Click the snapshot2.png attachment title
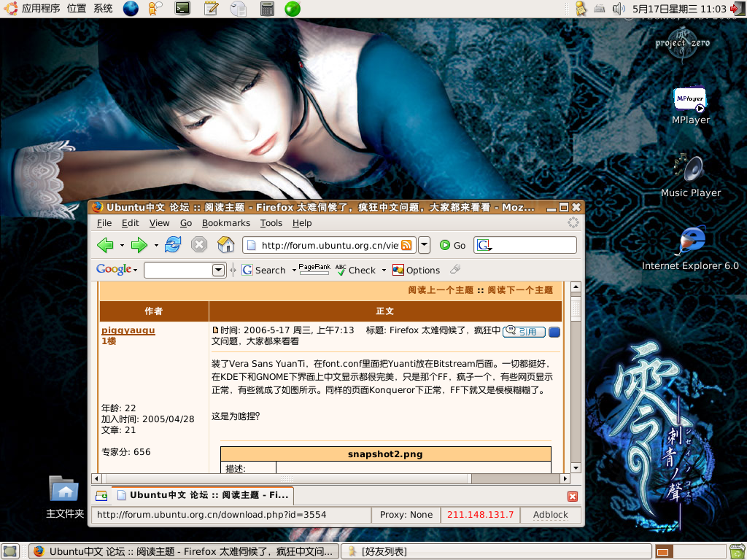Screen dimensions: 747x560 click(385, 454)
